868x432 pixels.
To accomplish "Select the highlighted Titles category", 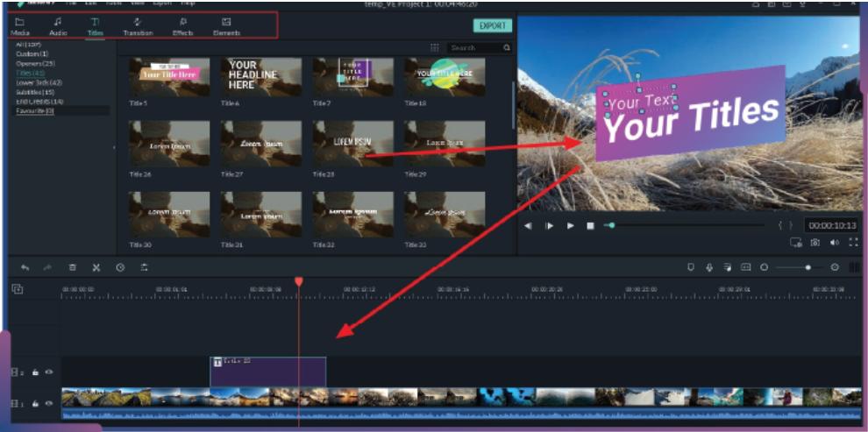I will (x=31, y=73).
